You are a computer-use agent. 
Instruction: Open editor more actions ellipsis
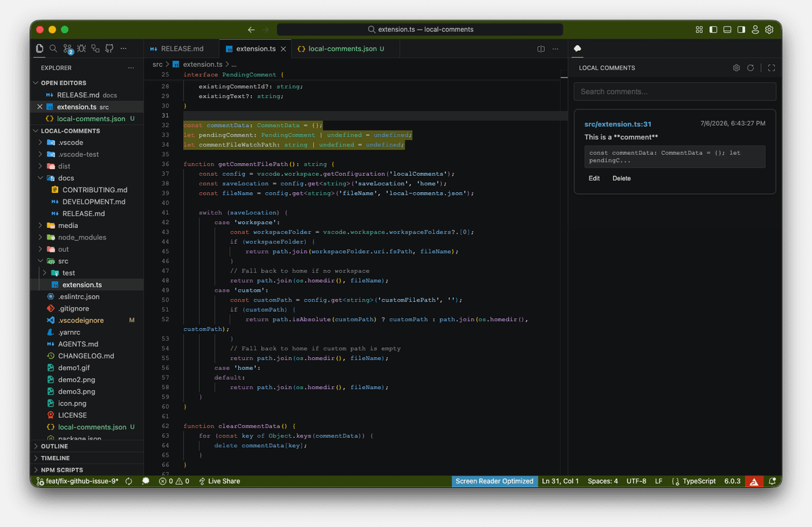click(556, 49)
